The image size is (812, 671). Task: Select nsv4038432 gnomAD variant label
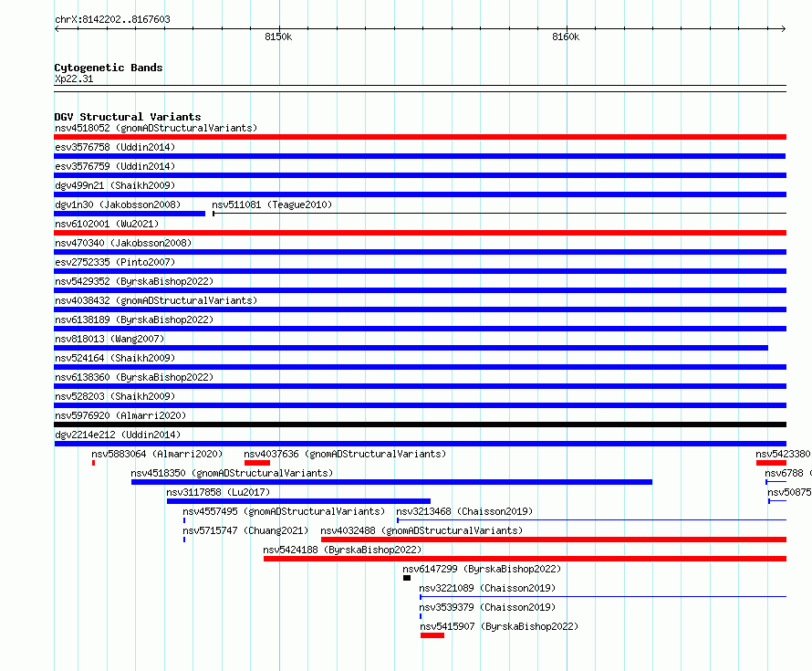click(x=156, y=300)
